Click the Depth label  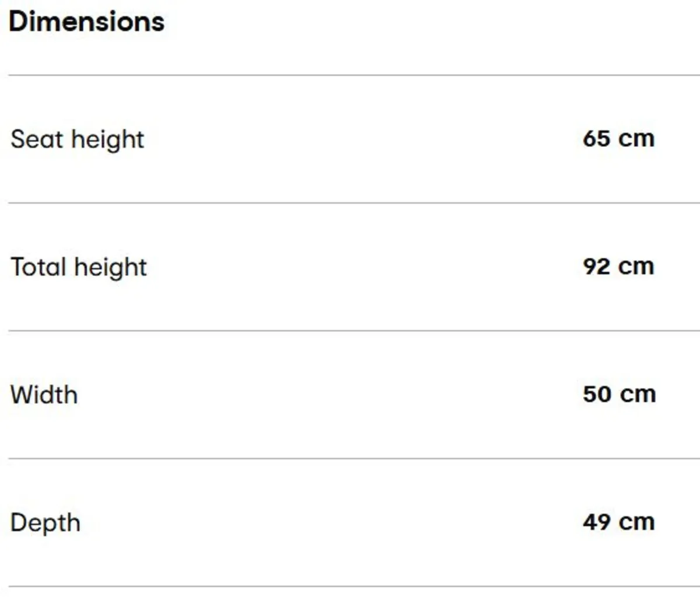click(x=45, y=523)
